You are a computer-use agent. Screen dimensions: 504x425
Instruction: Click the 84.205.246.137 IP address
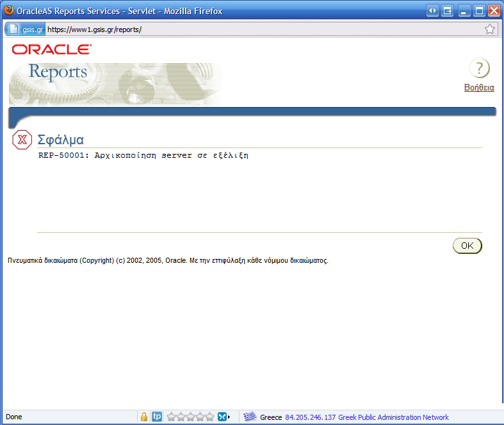pyautogui.click(x=310, y=417)
